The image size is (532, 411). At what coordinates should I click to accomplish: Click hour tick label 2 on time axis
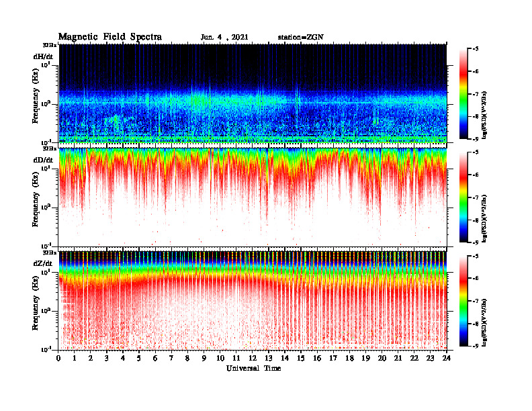pyautogui.click(x=91, y=358)
